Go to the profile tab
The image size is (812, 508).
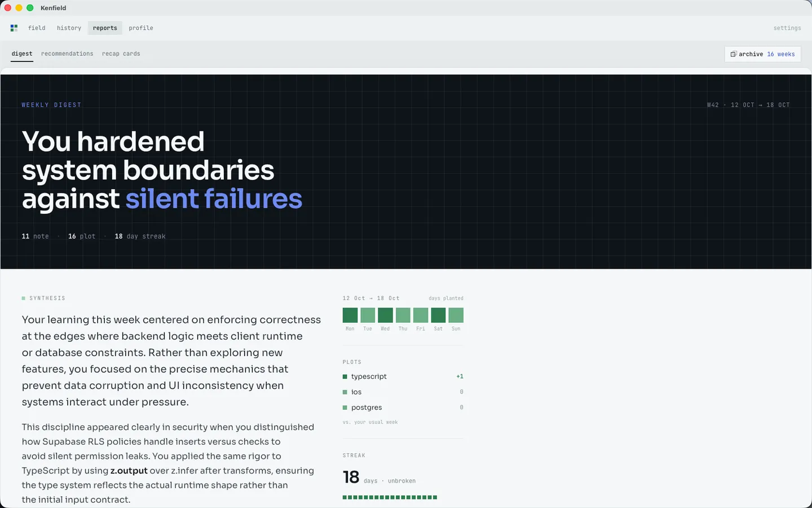coord(141,28)
